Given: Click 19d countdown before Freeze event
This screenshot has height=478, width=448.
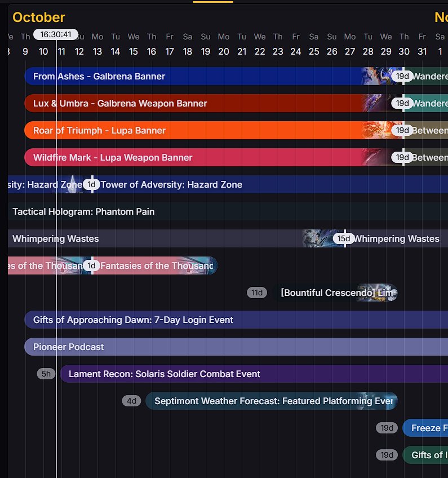Looking at the screenshot, I should (387, 428).
